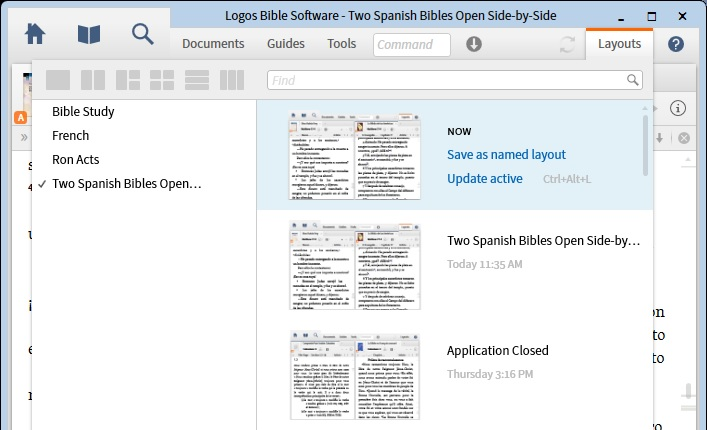
Task: Click the download updates arrow icon
Action: [x=474, y=44]
